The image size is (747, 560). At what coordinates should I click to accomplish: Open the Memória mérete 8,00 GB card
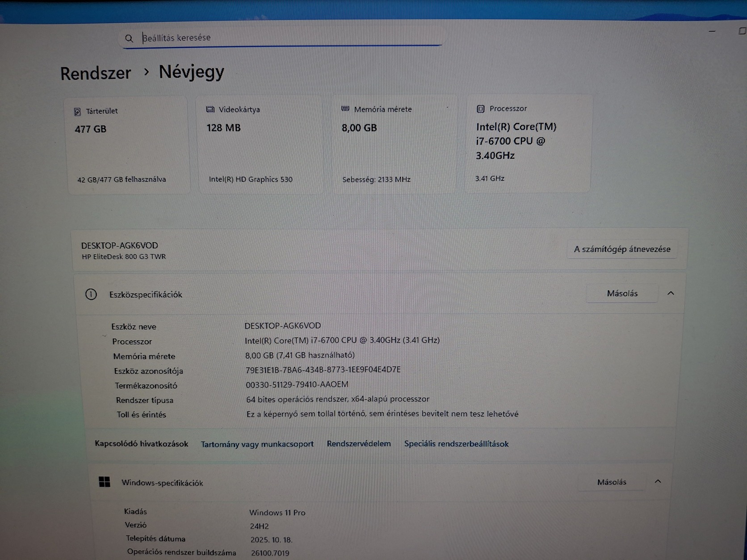[394, 145]
